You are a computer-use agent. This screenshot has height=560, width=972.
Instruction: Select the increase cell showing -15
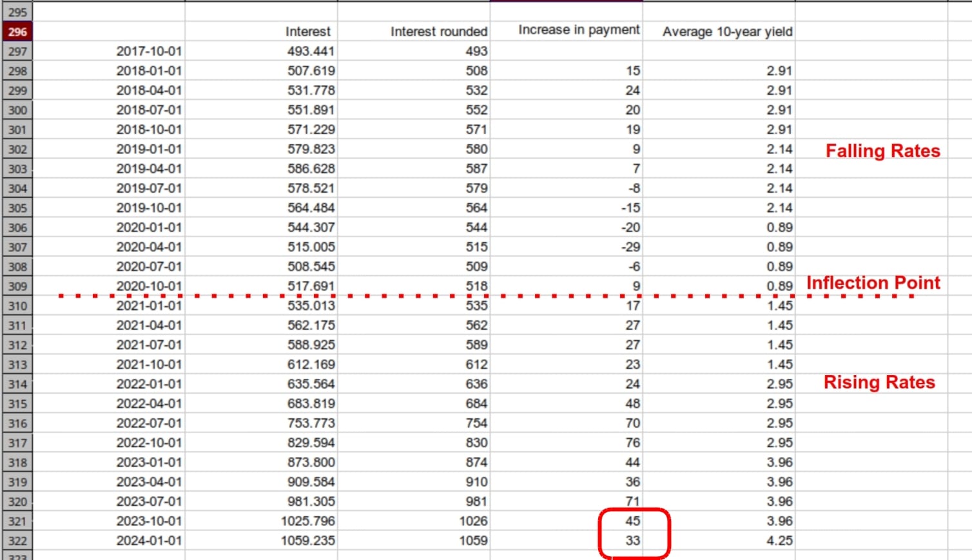567,208
